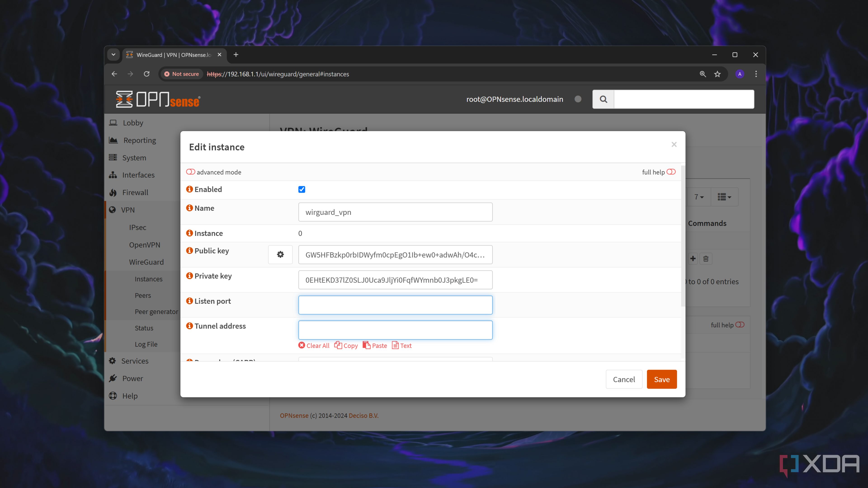
Task: Click the magnifier search icon in header
Action: click(x=604, y=99)
